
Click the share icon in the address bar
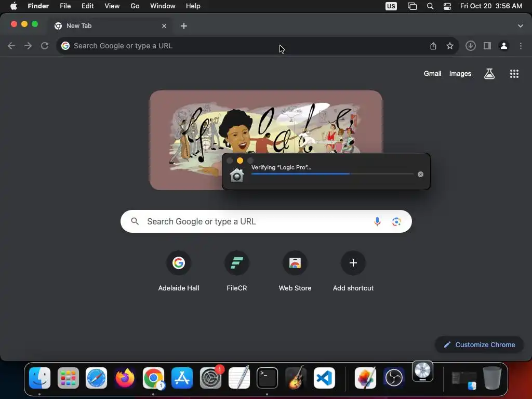[x=433, y=46]
